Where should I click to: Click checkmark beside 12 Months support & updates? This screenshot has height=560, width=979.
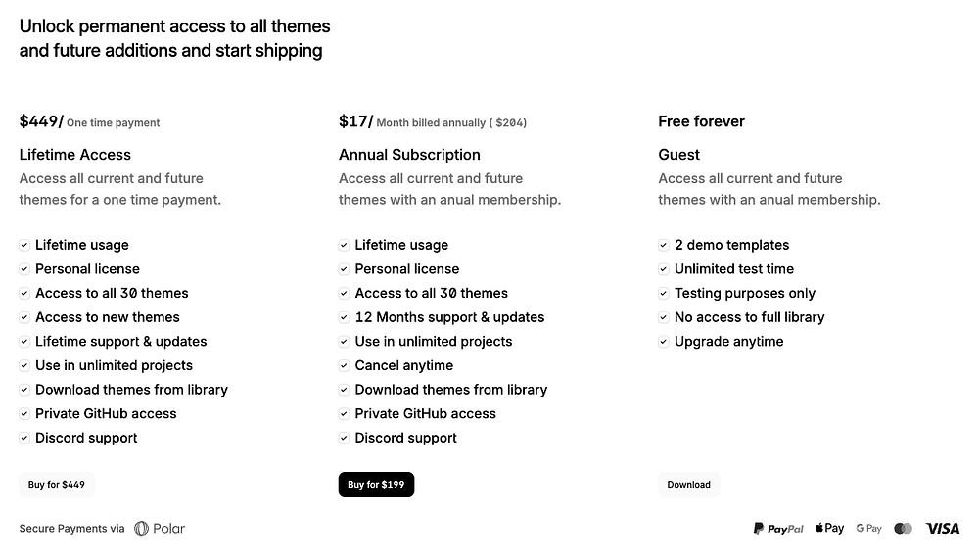(x=344, y=318)
